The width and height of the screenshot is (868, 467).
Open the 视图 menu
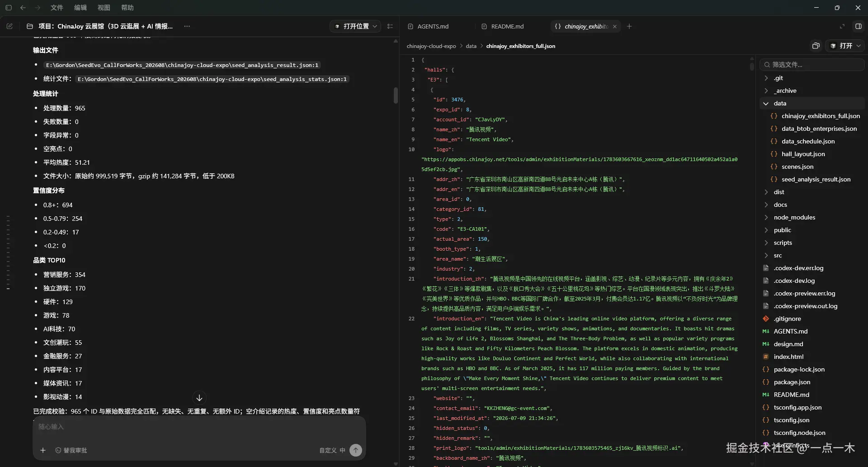(x=104, y=8)
